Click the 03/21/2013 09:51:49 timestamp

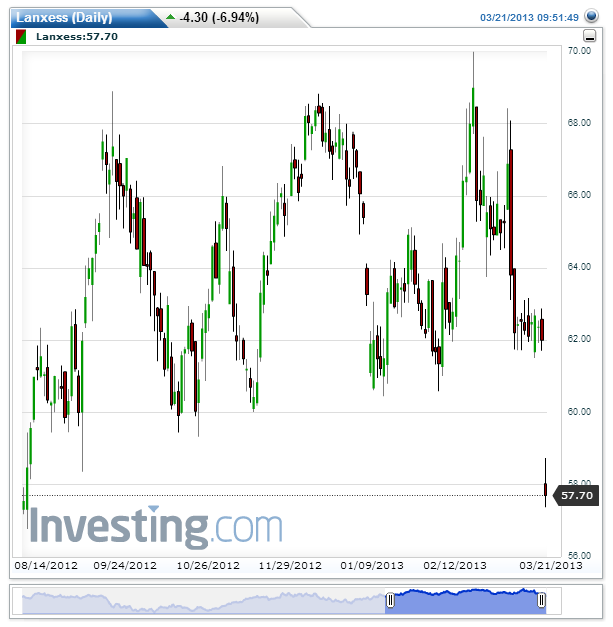coord(529,18)
